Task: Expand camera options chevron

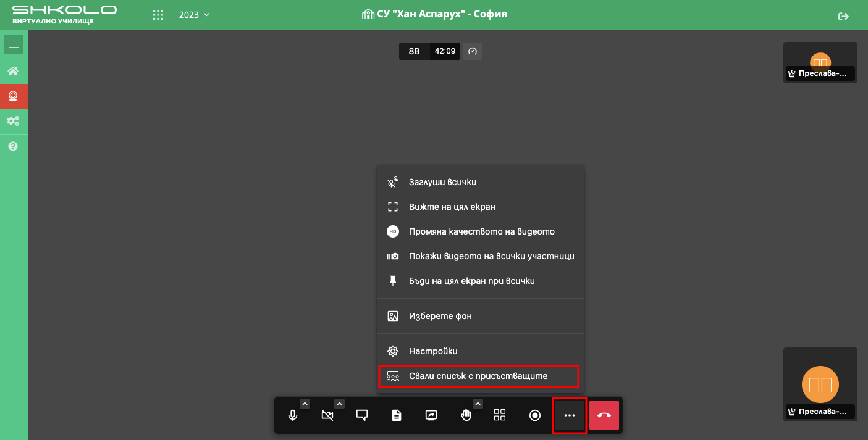Action: click(x=339, y=404)
